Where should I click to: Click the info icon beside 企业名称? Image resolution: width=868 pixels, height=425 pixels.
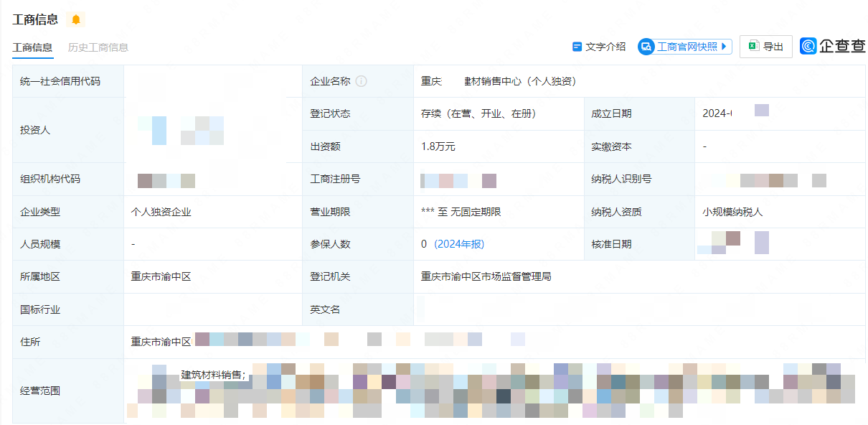(362, 81)
